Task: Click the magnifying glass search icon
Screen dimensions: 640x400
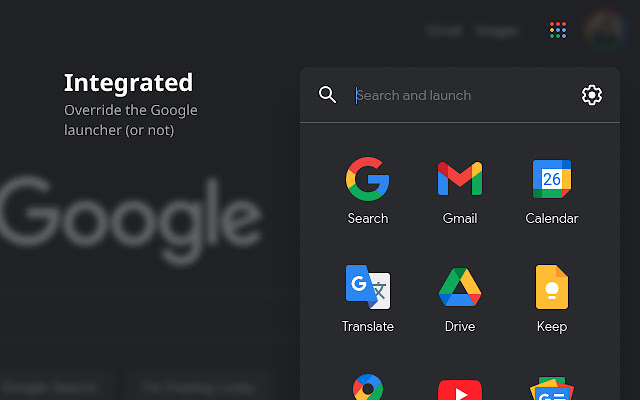Action: [327, 95]
